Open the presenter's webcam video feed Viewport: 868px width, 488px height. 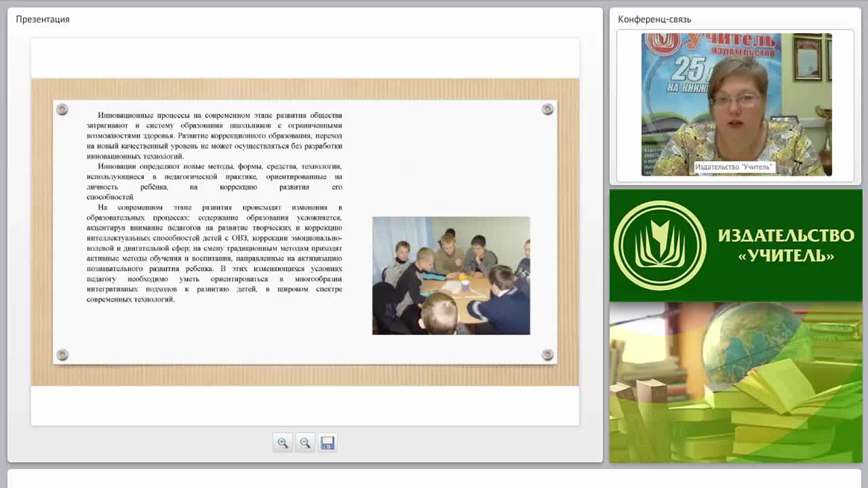(x=736, y=104)
